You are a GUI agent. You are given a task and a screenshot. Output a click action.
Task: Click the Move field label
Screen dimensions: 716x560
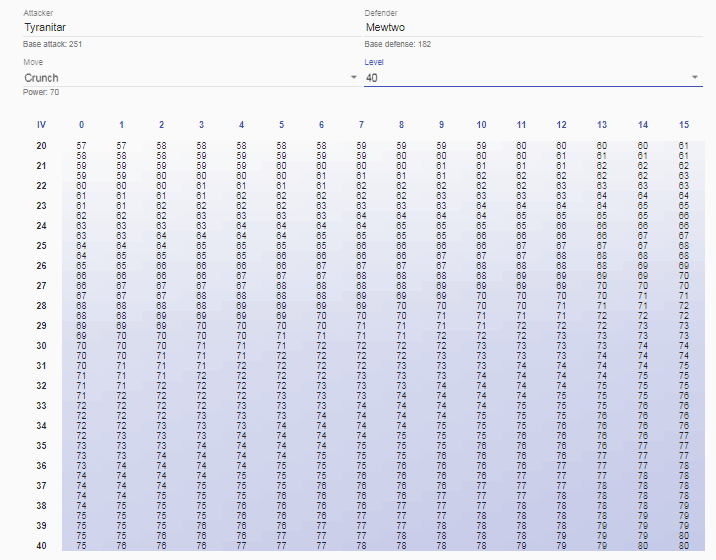pyautogui.click(x=33, y=62)
